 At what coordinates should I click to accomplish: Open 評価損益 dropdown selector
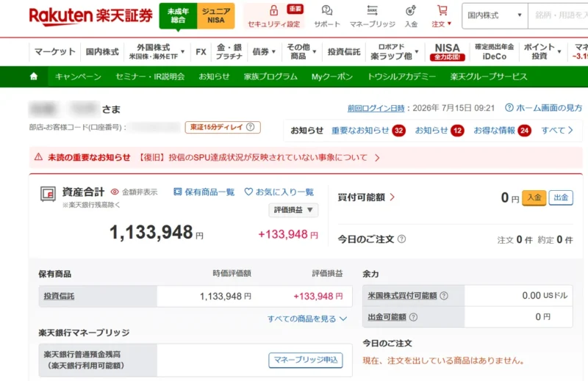click(x=293, y=210)
